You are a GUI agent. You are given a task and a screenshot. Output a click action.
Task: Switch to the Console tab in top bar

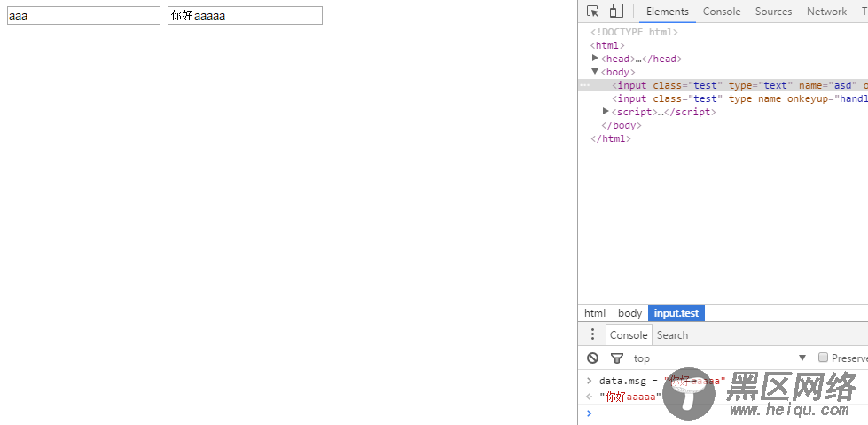coord(722,11)
